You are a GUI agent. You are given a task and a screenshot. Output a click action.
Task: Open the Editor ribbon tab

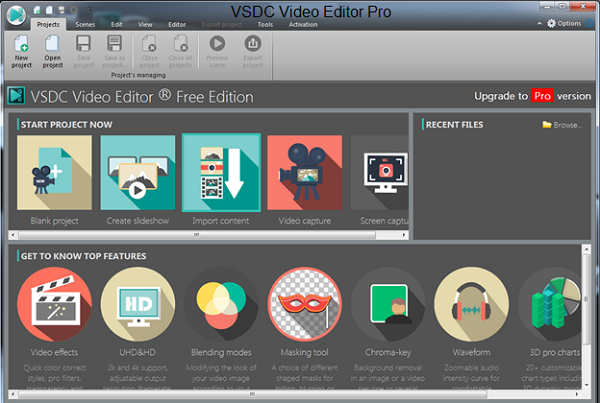coord(177,24)
